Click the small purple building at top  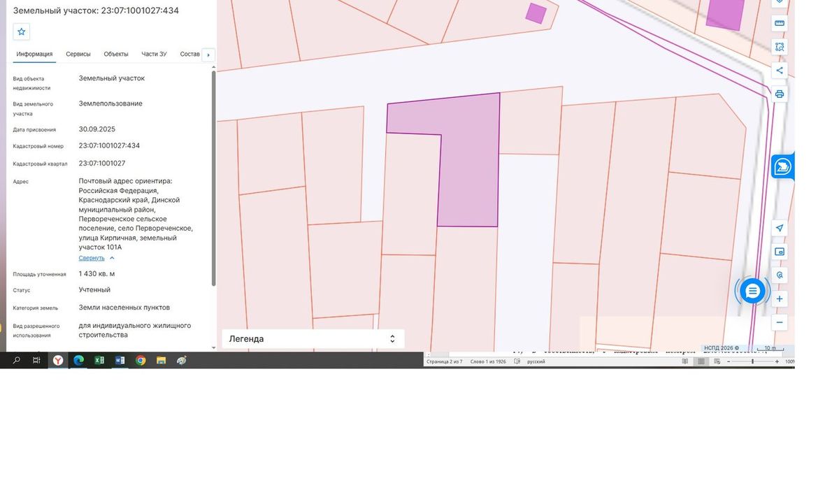536,13
